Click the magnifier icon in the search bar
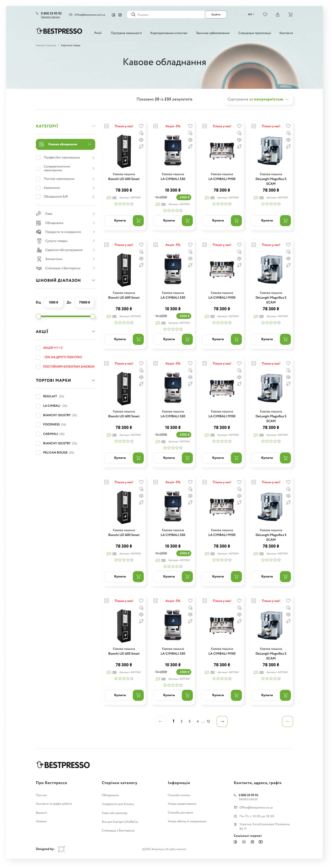The image size is (332, 868). pos(133,15)
